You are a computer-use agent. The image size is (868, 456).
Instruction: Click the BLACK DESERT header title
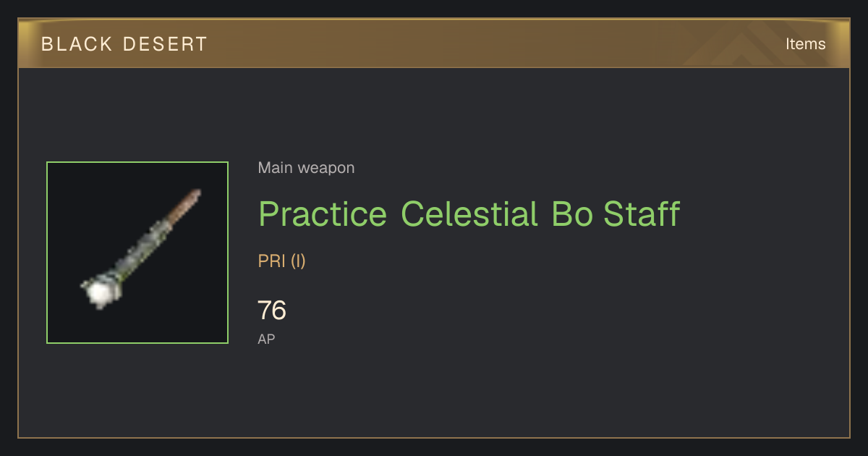(124, 44)
